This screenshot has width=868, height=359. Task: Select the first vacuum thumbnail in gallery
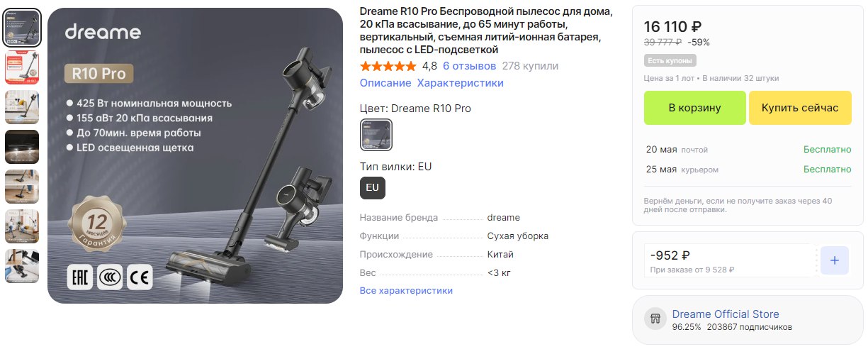coord(23,28)
